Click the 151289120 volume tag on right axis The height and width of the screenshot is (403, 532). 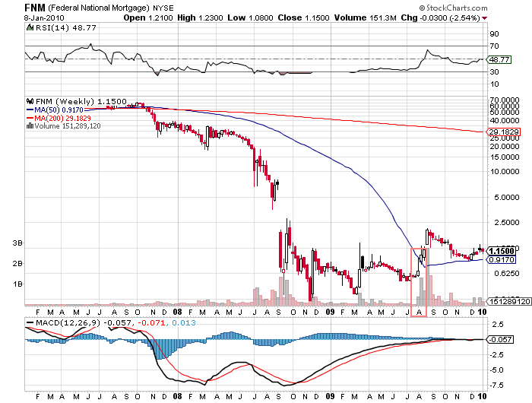point(509,301)
